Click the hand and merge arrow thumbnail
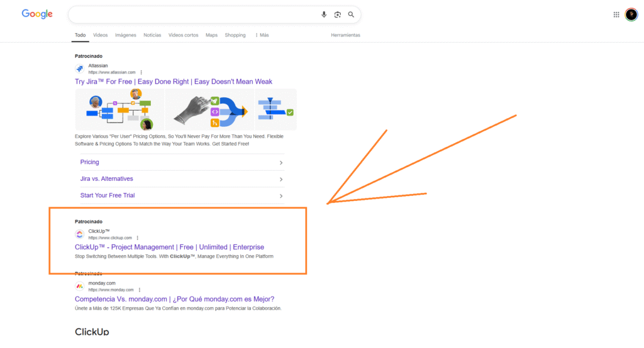Image resolution: width=644 pixels, height=348 pixels. (209, 109)
